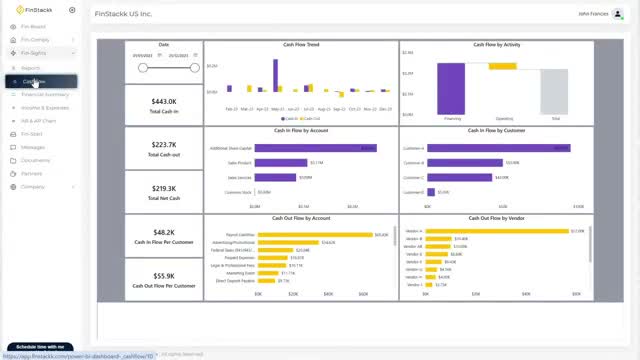Click the start date input field
The height and width of the screenshot is (360, 640).
[x=142, y=55]
